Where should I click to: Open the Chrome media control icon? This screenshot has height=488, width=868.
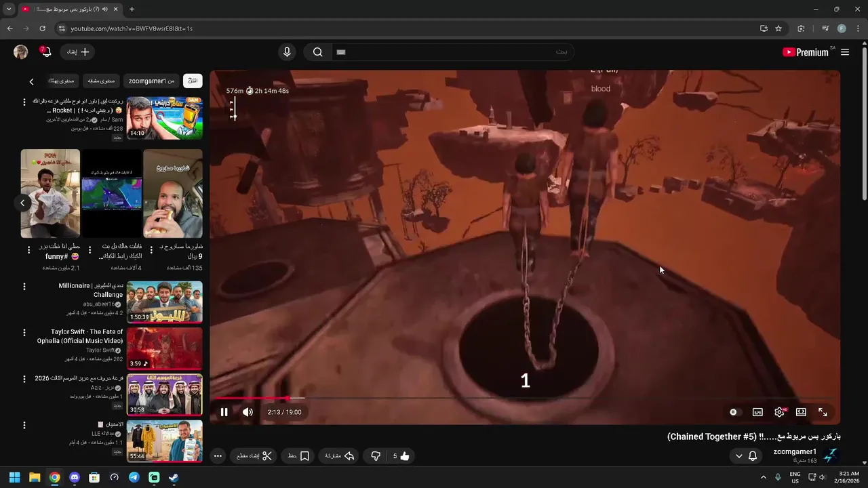pyautogui.click(x=825, y=28)
